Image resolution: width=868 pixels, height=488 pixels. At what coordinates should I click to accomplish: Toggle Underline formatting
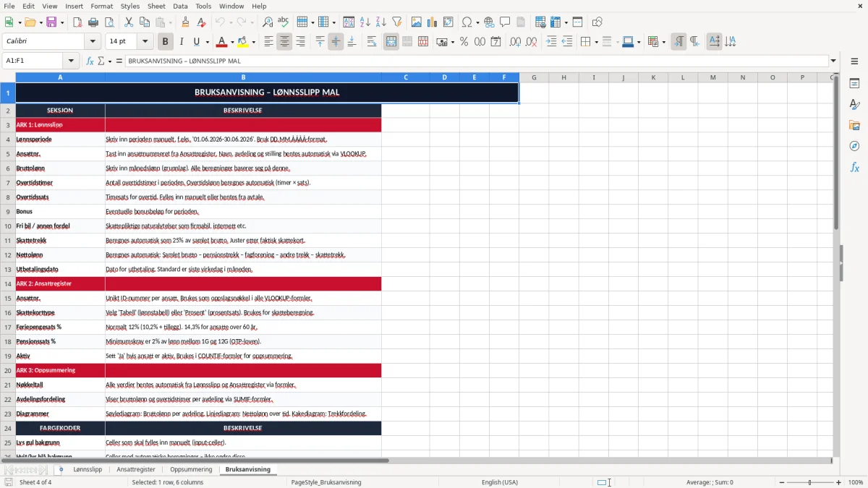(x=197, y=42)
